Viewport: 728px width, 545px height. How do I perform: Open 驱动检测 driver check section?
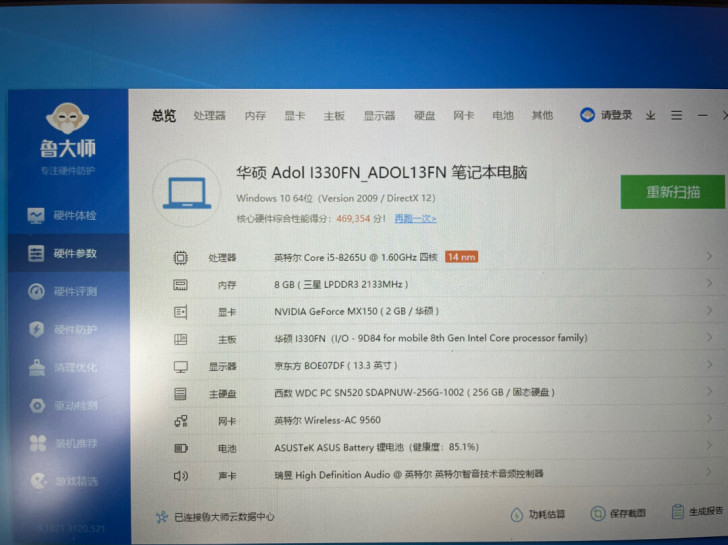click(x=63, y=406)
